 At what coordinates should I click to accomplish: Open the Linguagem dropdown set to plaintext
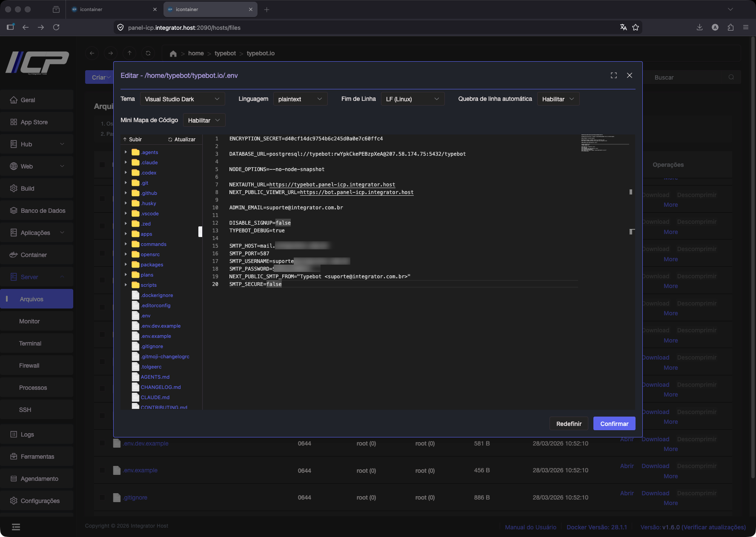click(300, 99)
